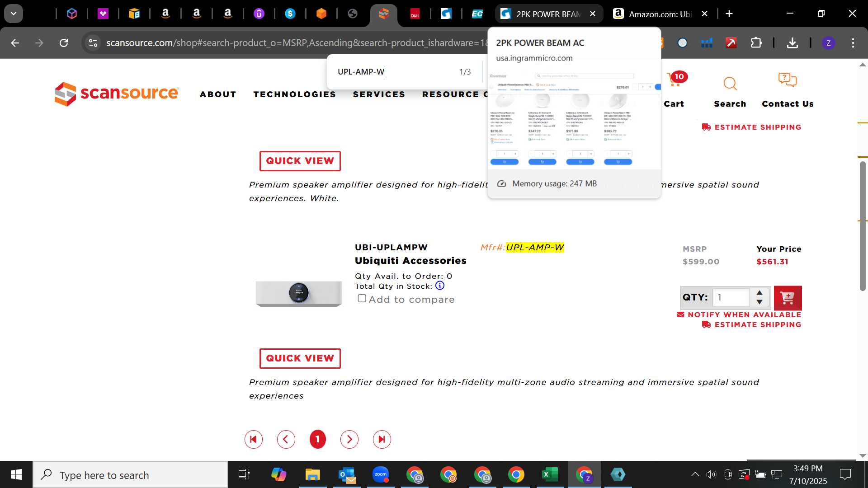This screenshot has width=868, height=488.
Task: Open the TECHNOLOGIES menu
Action: [x=295, y=94]
